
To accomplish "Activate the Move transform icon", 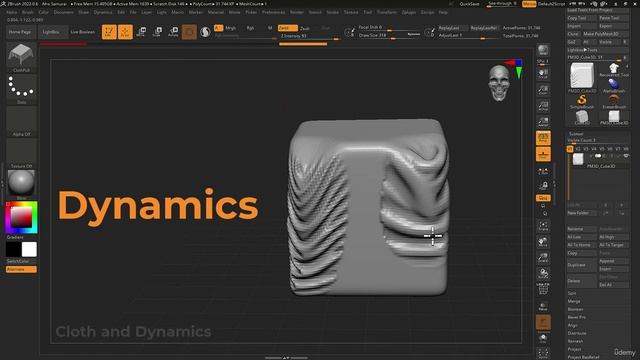I will click(x=141, y=32).
